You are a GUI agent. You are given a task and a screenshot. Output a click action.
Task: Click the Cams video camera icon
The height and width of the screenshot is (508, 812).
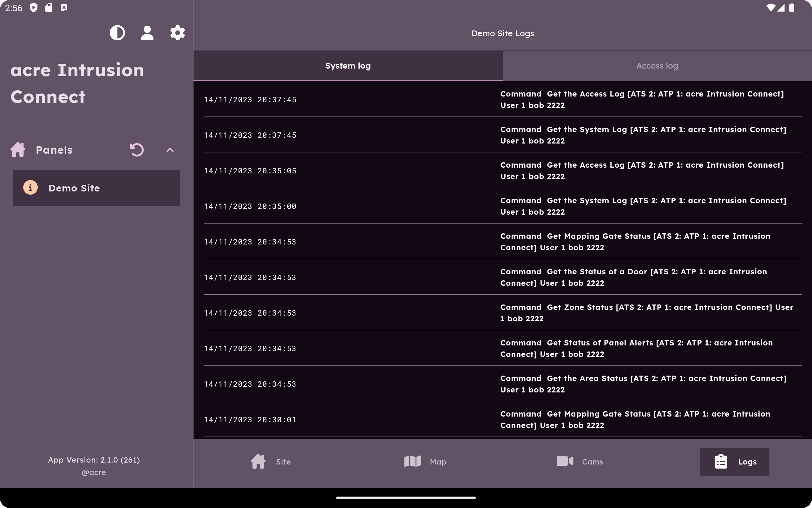[x=565, y=461]
